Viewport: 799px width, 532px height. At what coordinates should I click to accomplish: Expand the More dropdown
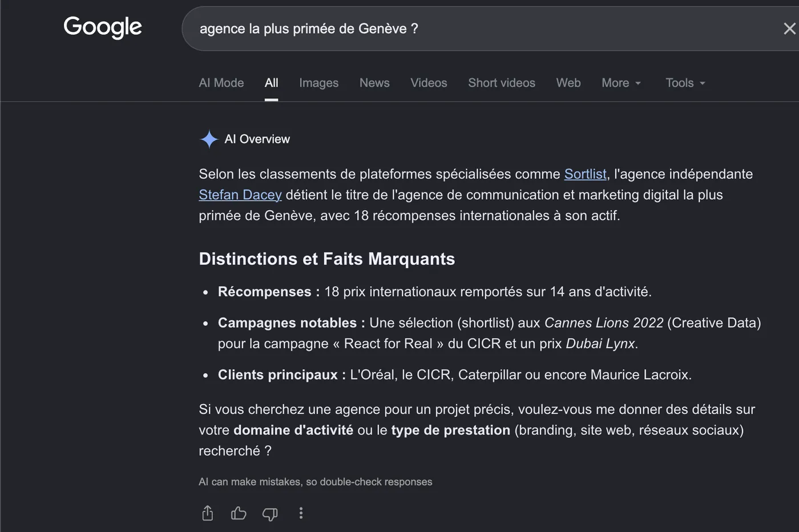(x=621, y=83)
